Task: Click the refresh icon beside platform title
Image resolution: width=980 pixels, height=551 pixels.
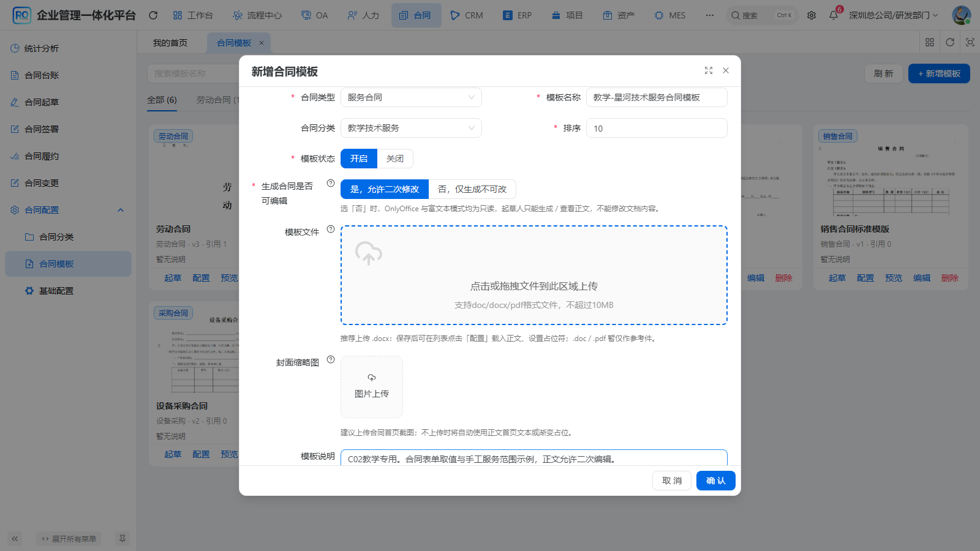Action: click(153, 15)
